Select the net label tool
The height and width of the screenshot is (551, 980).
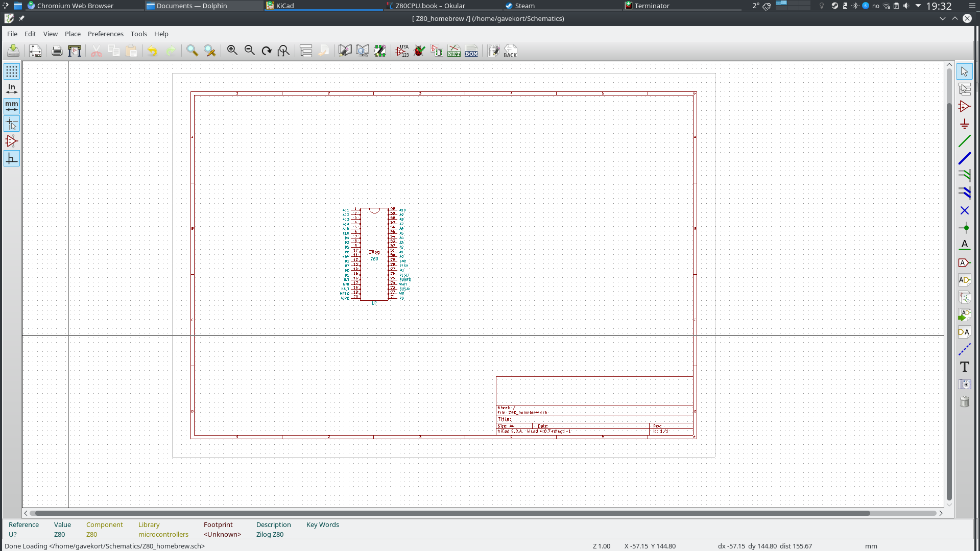coord(964,245)
